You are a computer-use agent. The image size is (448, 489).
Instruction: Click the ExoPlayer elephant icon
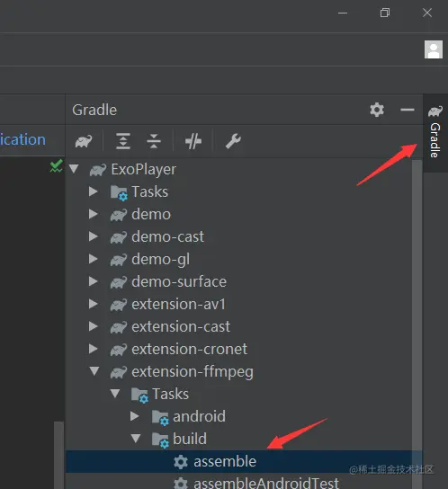point(98,170)
